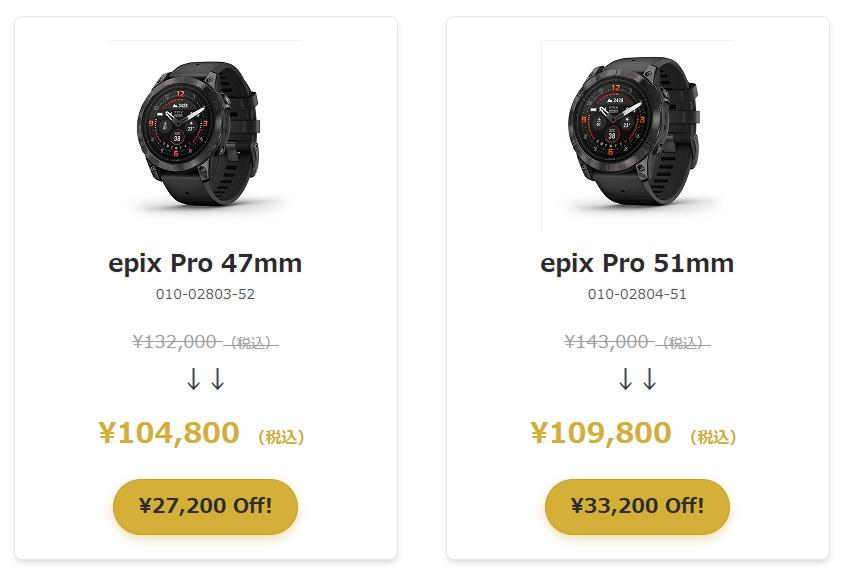This screenshot has width=843, height=579.
Task: Click the epix Pro 47mm watch image
Action: [x=205, y=135]
